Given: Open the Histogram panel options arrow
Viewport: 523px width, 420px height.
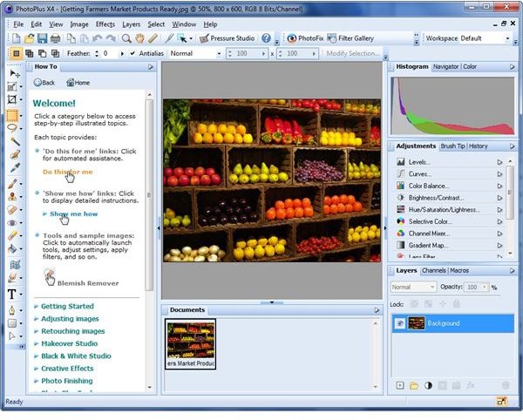Looking at the screenshot, I should pyautogui.click(x=513, y=67).
